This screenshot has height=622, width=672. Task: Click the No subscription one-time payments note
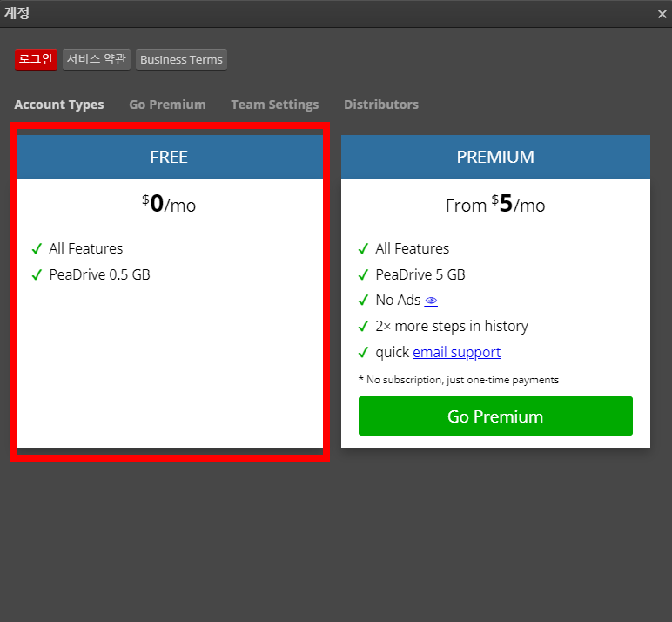click(459, 380)
